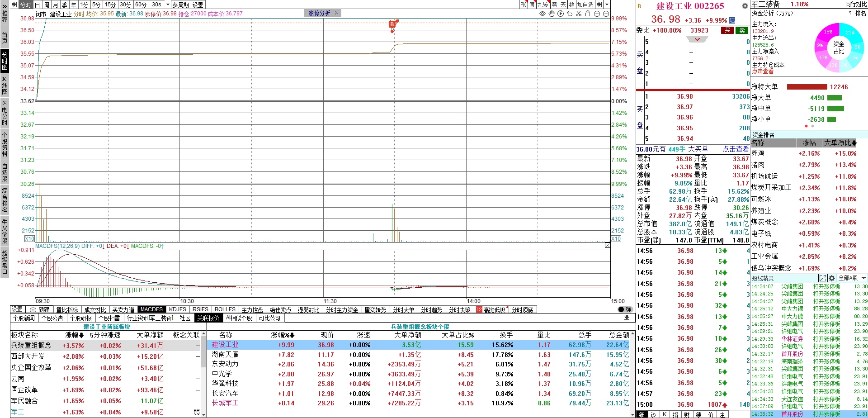Click 设置 button at chart bottom left
Viewport: 868px width, 418px height.
17,309
